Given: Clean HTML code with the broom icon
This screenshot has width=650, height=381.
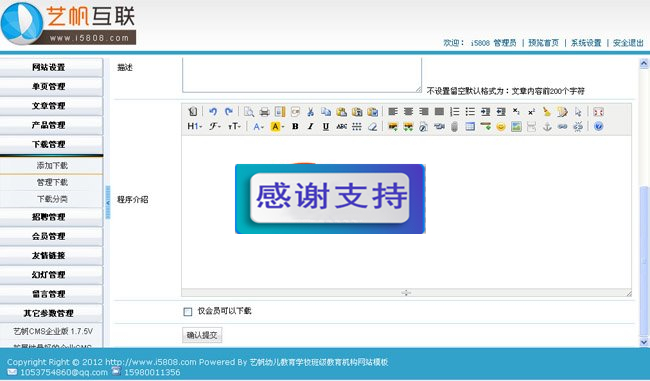Looking at the screenshot, I should (x=547, y=112).
